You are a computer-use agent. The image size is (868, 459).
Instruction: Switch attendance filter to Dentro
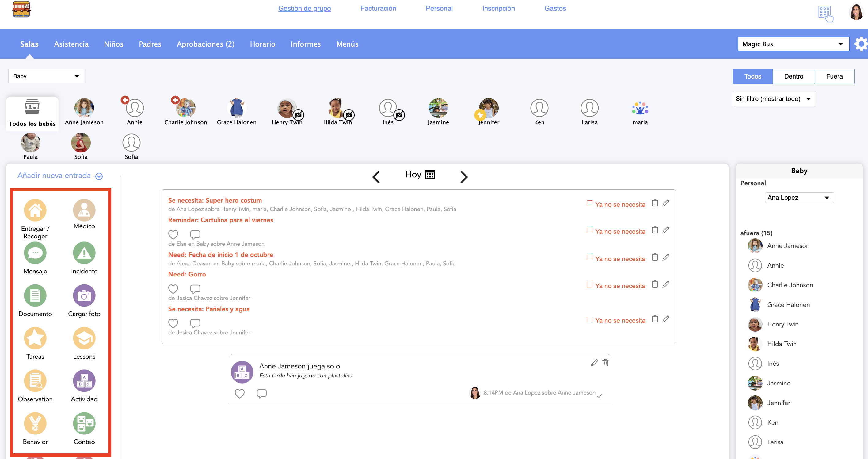coord(793,77)
